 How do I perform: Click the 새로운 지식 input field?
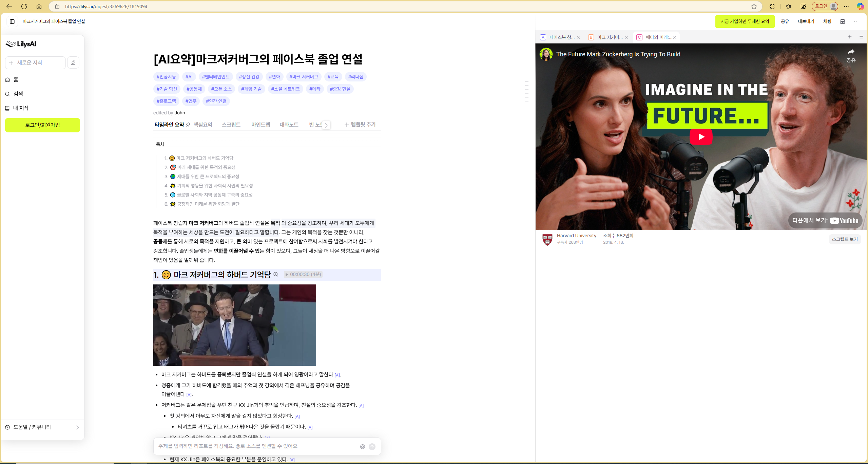[35, 62]
